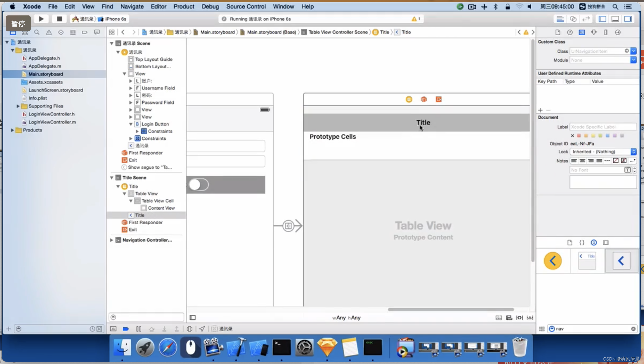Open the Report navigator

pyautogui.click(x=97, y=32)
